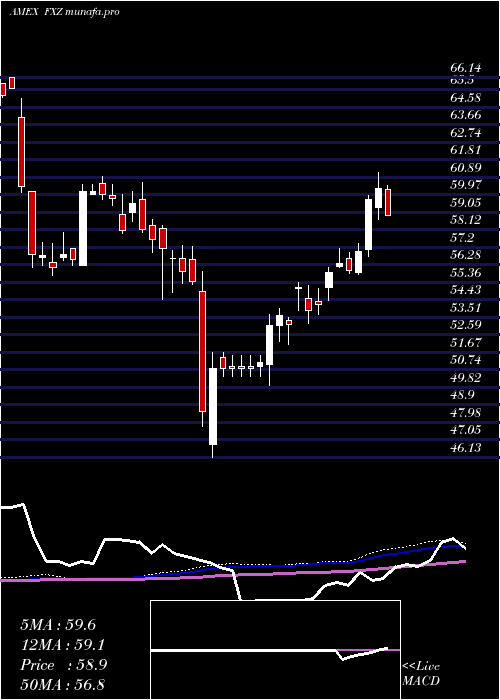This screenshot has height=700, width=500.
Task: Open the Live MACD inset chart
Action: click(x=275, y=650)
